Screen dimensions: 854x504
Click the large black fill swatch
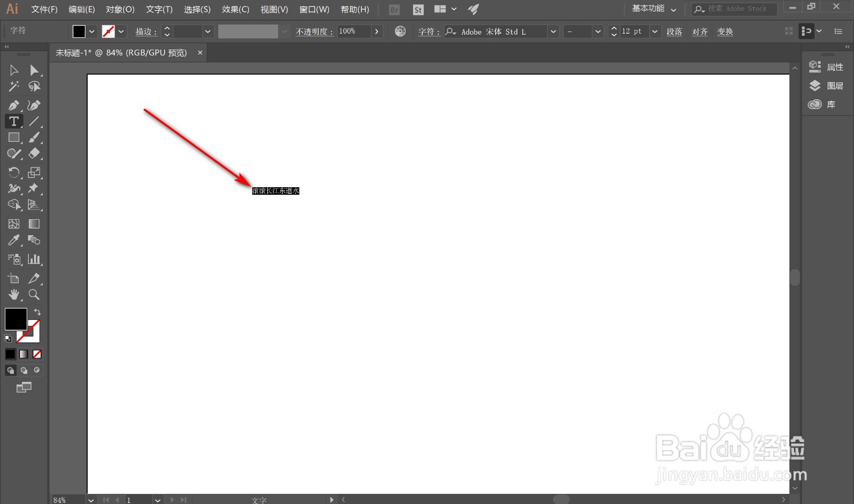click(x=16, y=319)
